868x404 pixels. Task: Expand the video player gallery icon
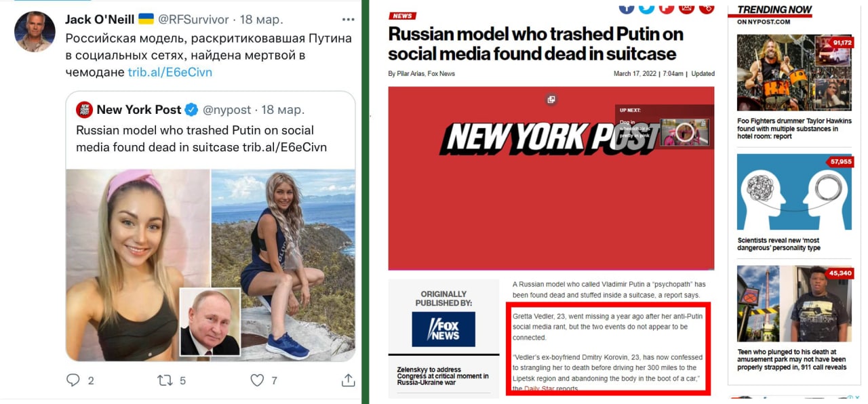pos(551,100)
